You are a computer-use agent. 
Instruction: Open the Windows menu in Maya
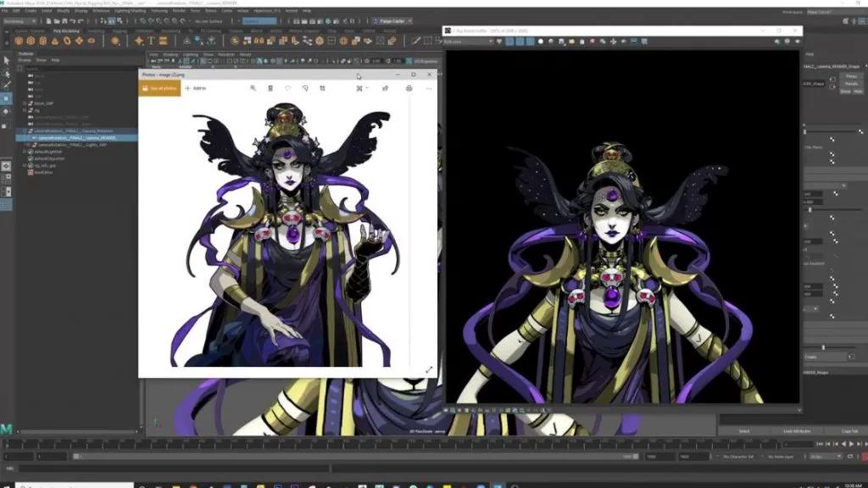(x=100, y=10)
